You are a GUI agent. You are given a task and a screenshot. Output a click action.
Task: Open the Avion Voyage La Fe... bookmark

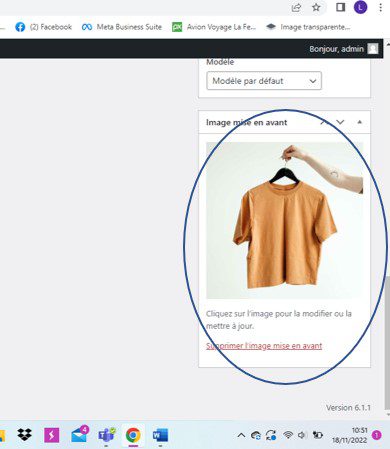pos(214,27)
